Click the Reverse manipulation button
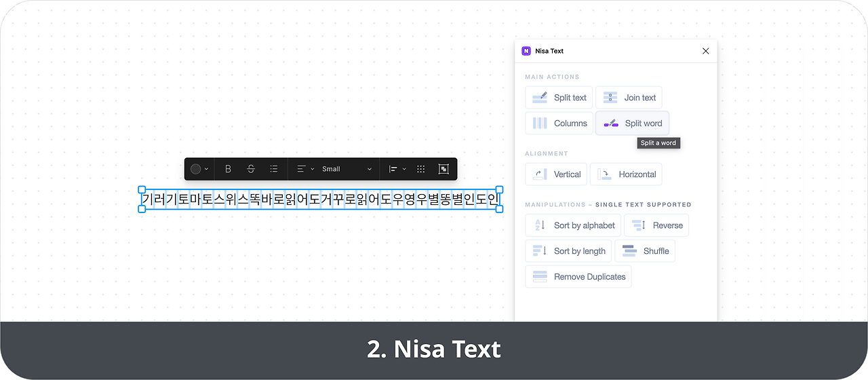The height and width of the screenshot is (380, 868). coord(656,225)
